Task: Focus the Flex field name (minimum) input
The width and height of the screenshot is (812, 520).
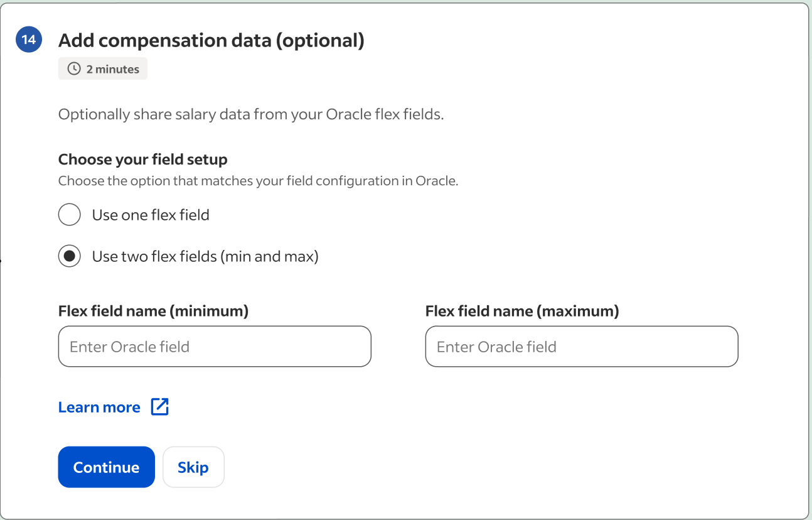Action: tap(215, 346)
